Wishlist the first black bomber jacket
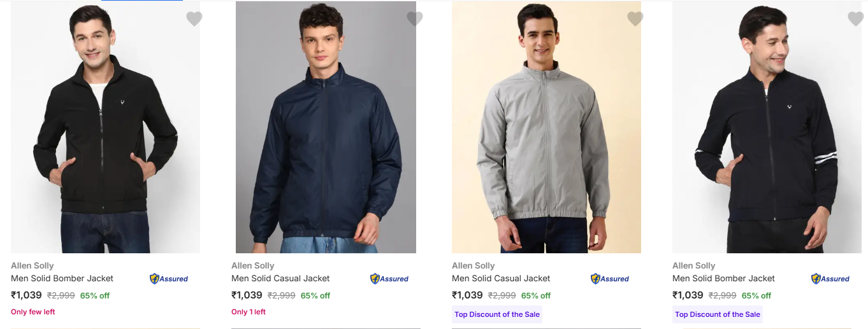This screenshot has width=868, height=329. tap(194, 19)
